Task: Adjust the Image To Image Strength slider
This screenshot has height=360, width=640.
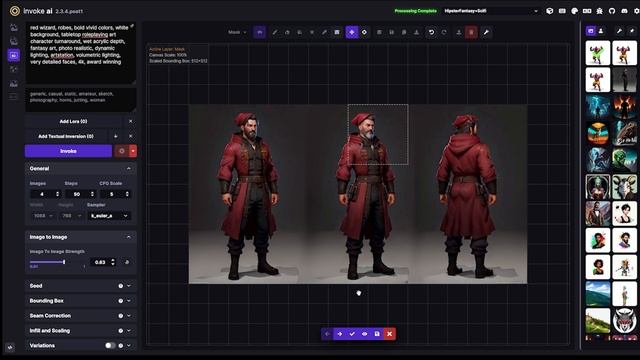Action: pyautogui.click(x=57, y=262)
